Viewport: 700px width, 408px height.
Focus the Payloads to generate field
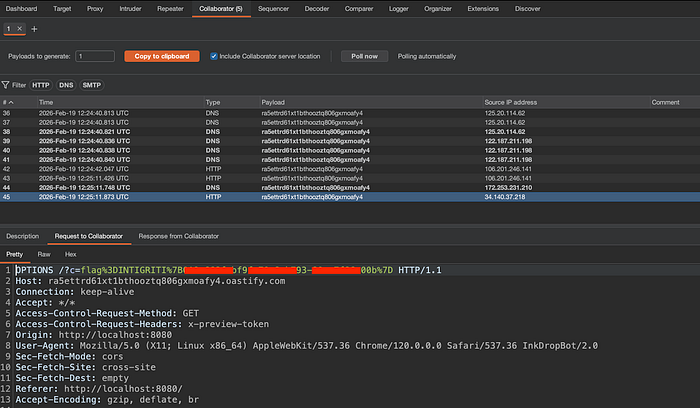click(x=95, y=56)
